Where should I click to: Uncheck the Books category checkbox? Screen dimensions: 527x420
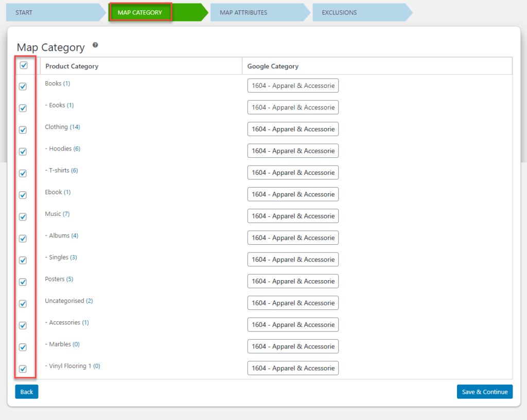click(23, 86)
